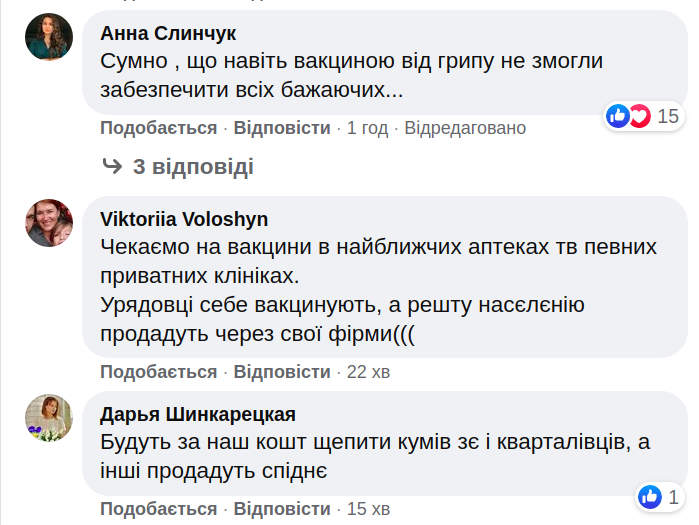
Task: Toggle Подобається on Viktoriia Voloshyn's comment
Action: click(x=158, y=372)
